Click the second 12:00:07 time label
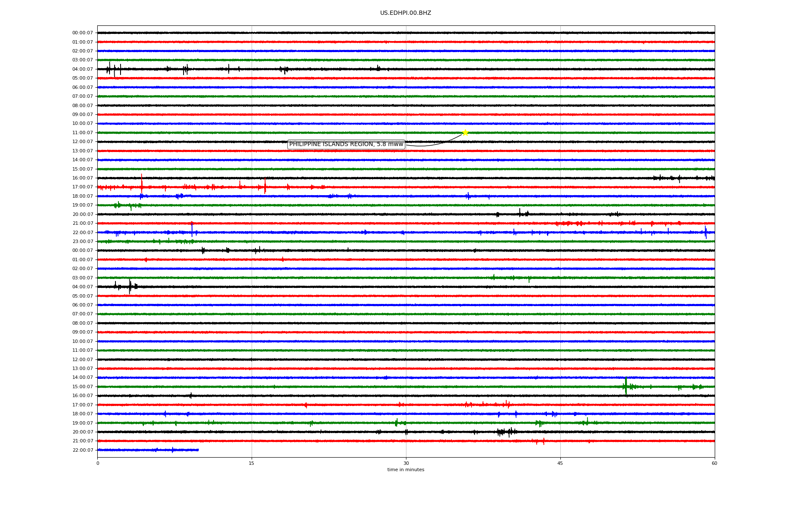Image resolution: width=812 pixels, height=508 pixels. pos(82,359)
